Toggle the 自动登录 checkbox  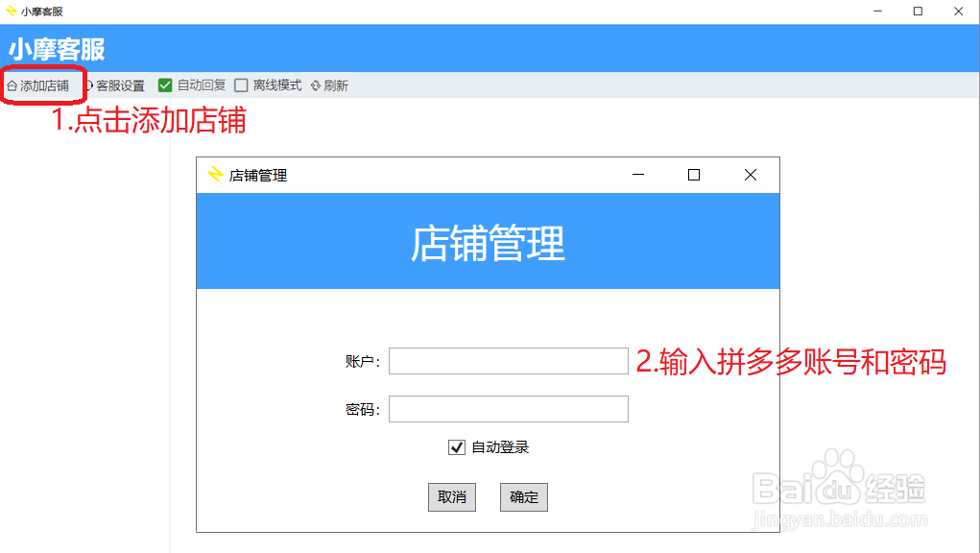[457, 447]
